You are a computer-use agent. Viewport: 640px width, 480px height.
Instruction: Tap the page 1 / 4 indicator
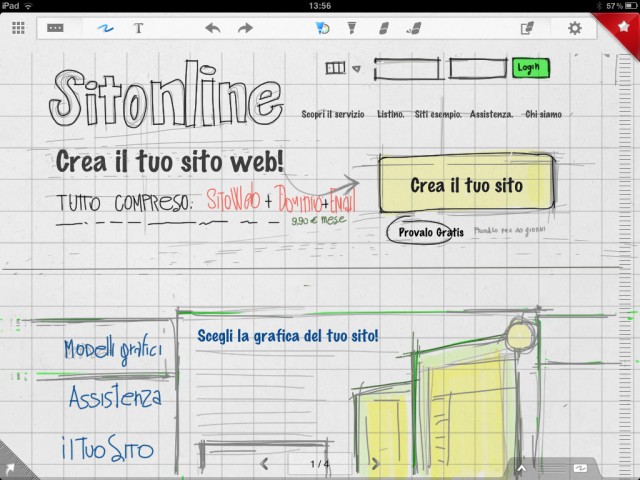click(320, 464)
